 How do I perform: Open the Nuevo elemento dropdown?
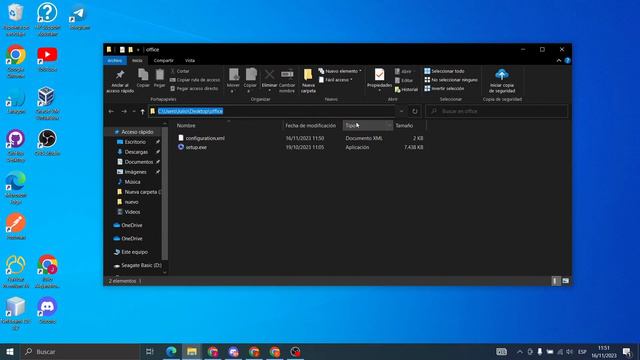pos(340,71)
